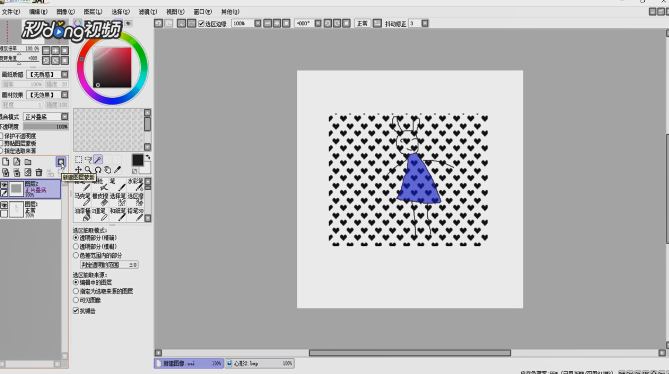Open the zoom percentage dropdown arrow
Screen dimensions: 669x374
[258, 23]
